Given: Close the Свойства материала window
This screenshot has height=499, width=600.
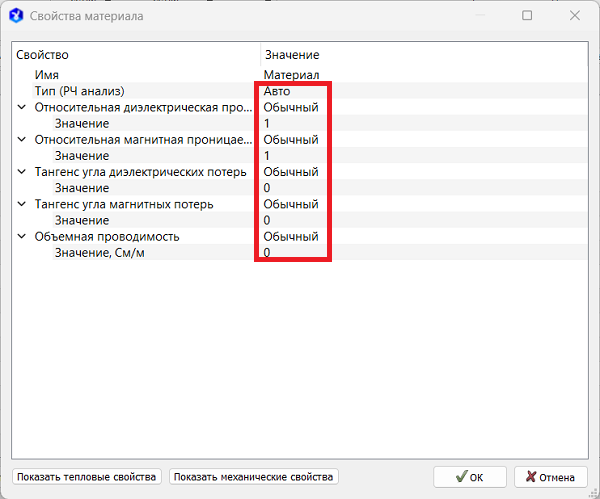Looking at the screenshot, I should 574,16.
